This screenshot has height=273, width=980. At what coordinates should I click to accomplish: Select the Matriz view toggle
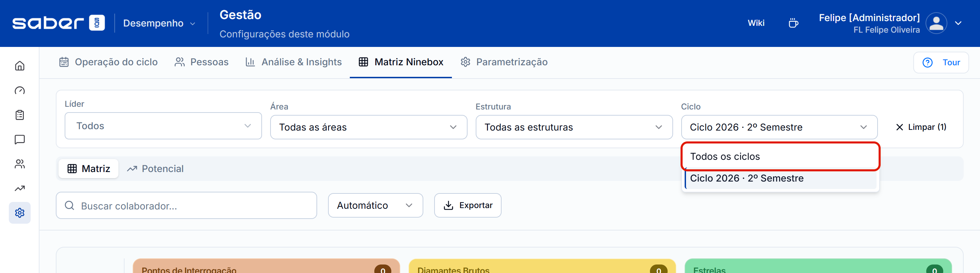tap(88, 168)
